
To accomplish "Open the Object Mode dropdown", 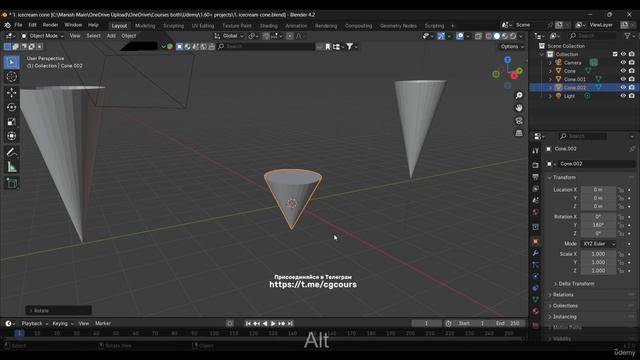I will tap(42, 36).
